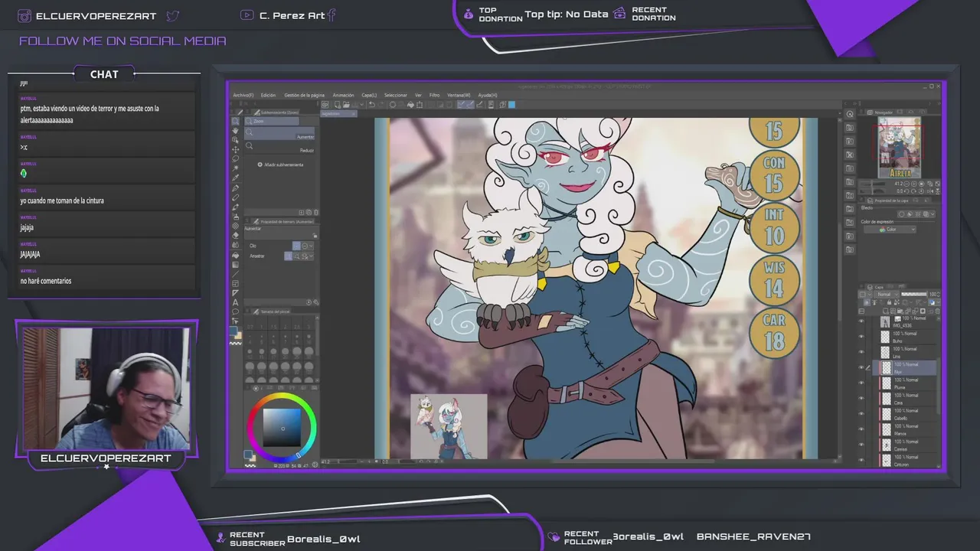Click the Instagram icon next to ELCUERVOPEREZART
The image size is (980, 551).
[x=24, y=15]
